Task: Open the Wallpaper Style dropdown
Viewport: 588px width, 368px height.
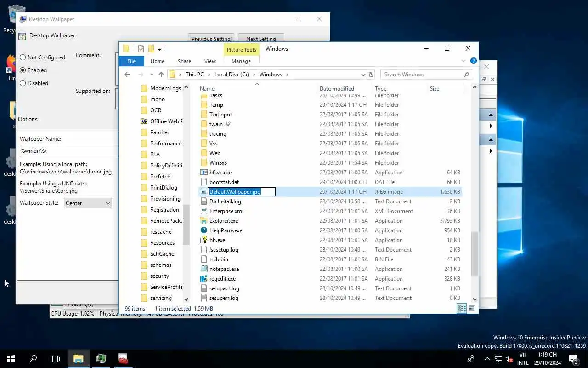Action: coord(88,203)
